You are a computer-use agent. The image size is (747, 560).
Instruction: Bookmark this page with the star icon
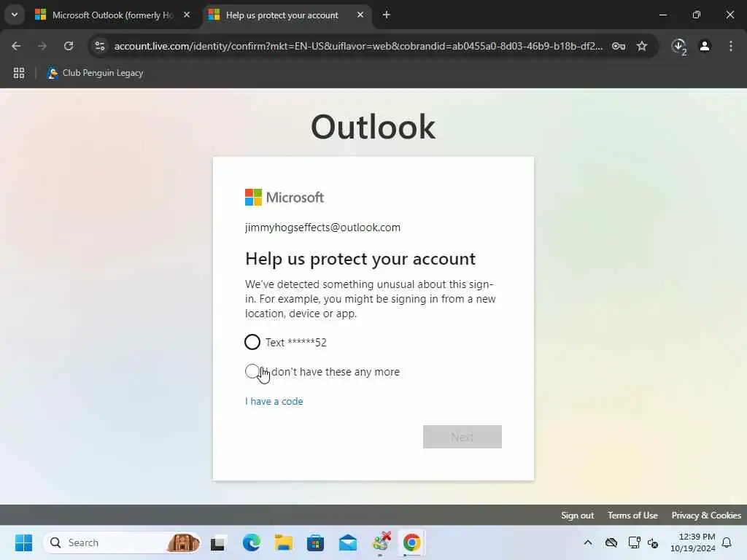(642, 46)
